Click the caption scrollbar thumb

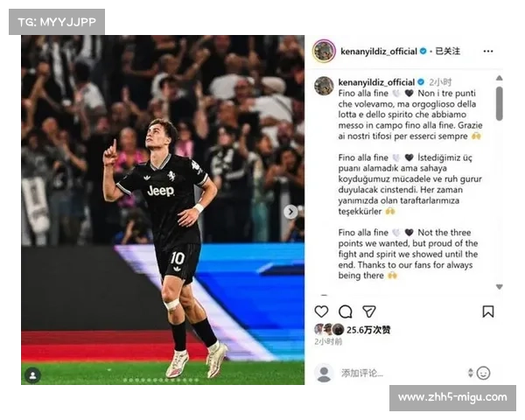tap(500, 103)
